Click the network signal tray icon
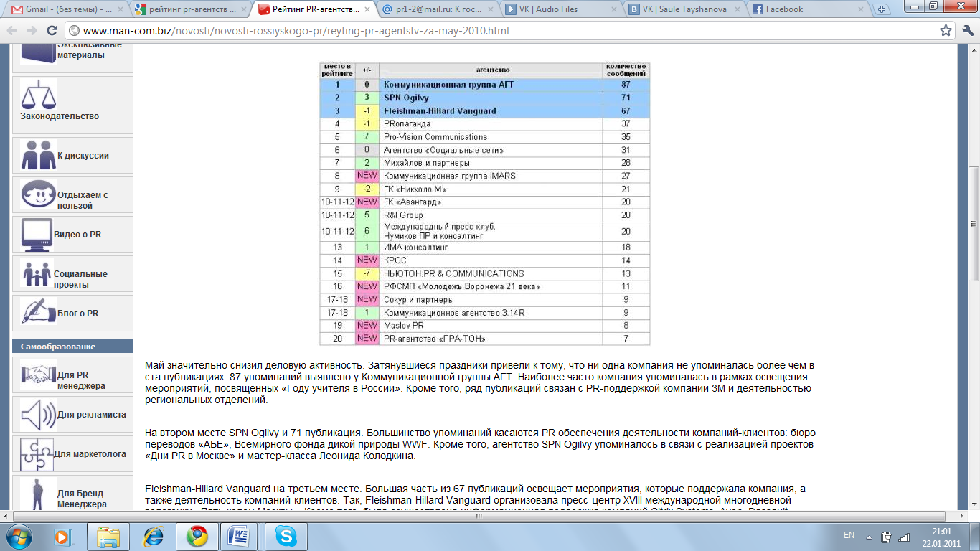Image resolution: width=980 pixels, height=551 pixels. coord(904,536)
